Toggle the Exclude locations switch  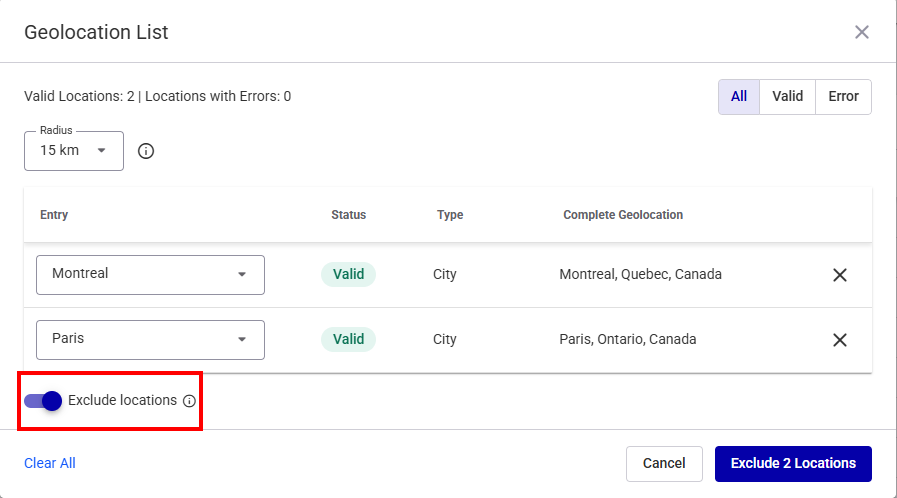point(43,401)
